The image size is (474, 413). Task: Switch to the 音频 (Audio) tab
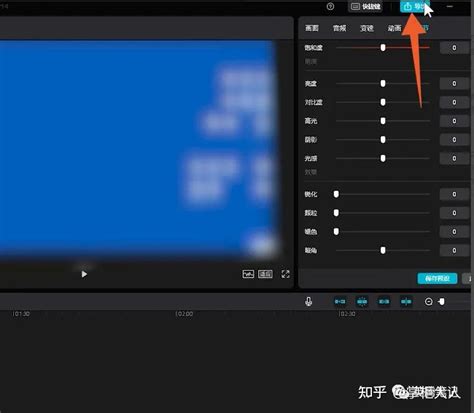point(339,28)
